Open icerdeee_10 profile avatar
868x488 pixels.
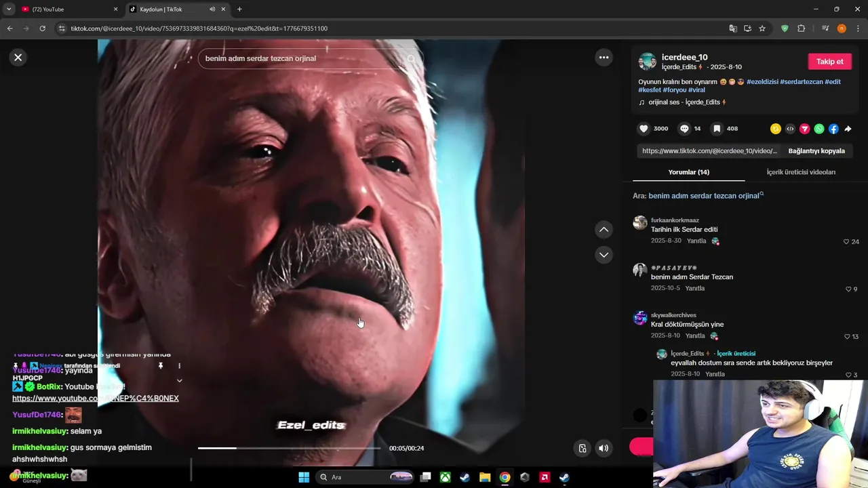[648, 62]
